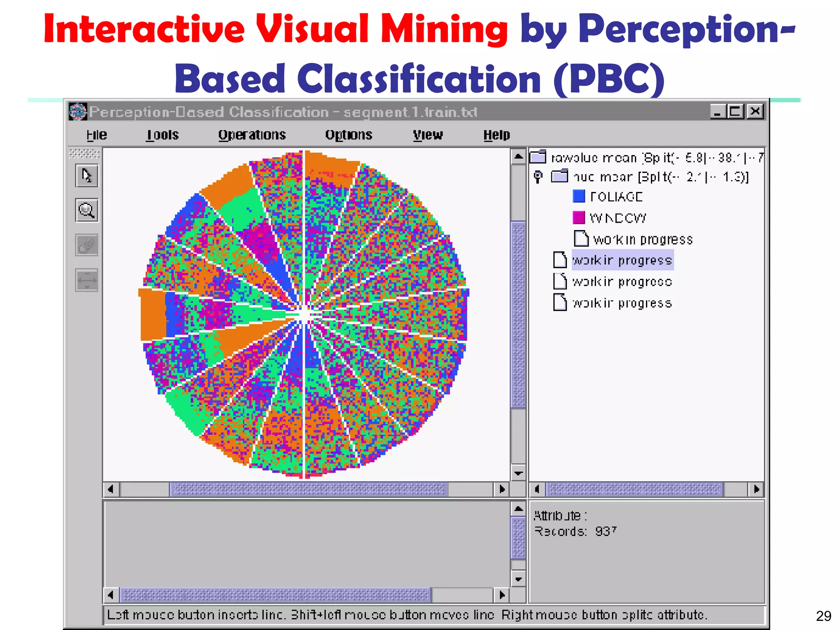This screenshot has width=840, height=630.
Task: Select the last work in progress tree item
Action: pos(622,303)
